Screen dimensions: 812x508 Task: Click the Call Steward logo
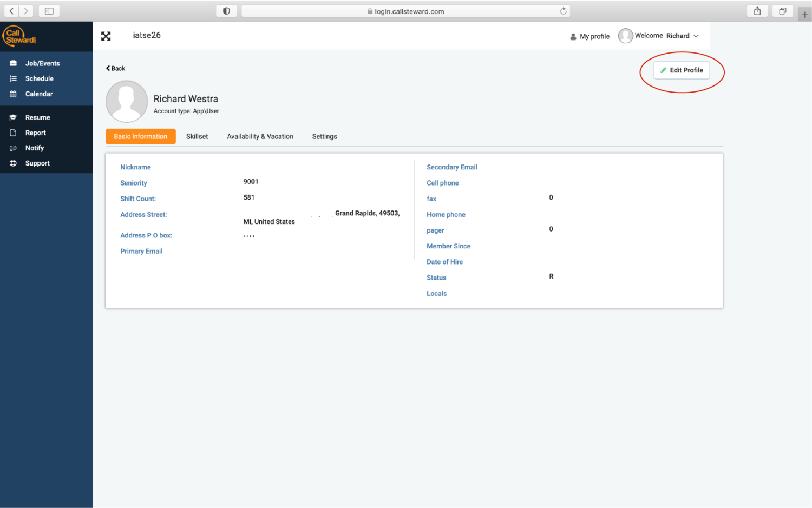point(20,36)
